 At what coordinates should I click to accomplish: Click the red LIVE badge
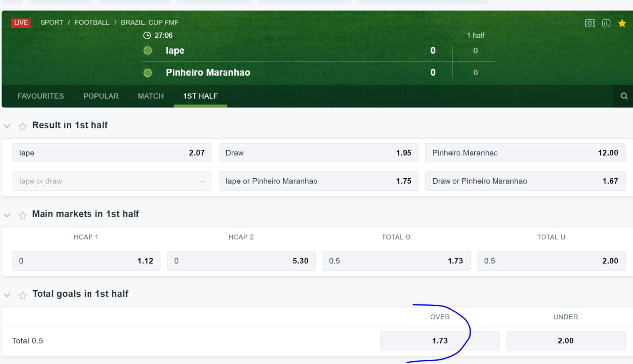[21, 23]
